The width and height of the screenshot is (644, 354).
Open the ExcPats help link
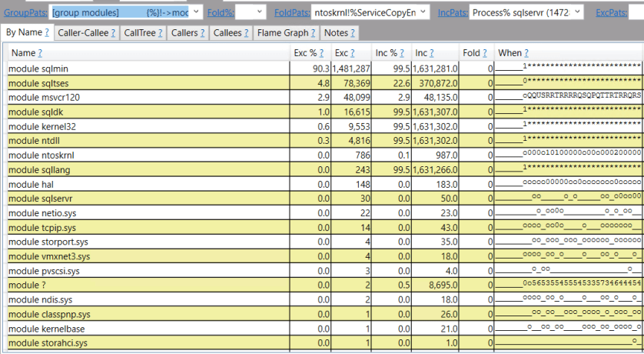click(x=611, y=13)
